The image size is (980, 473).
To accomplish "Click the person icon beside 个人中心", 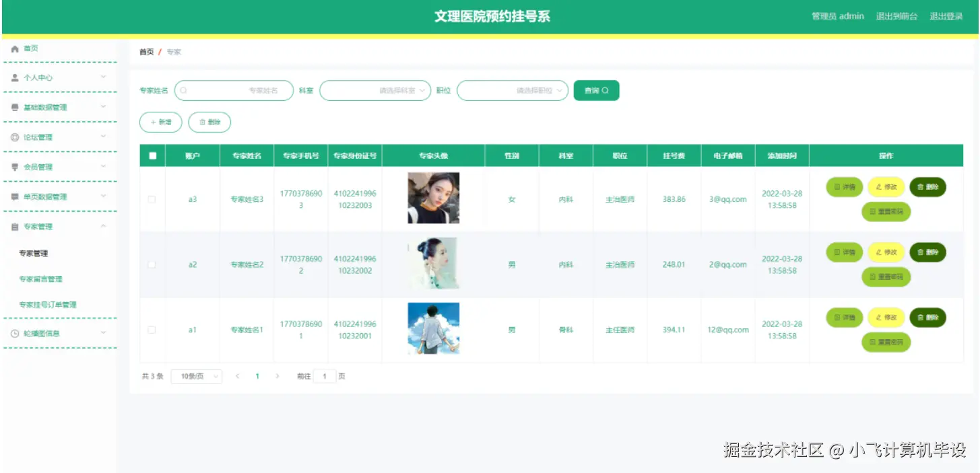I will tap(15, 77).
